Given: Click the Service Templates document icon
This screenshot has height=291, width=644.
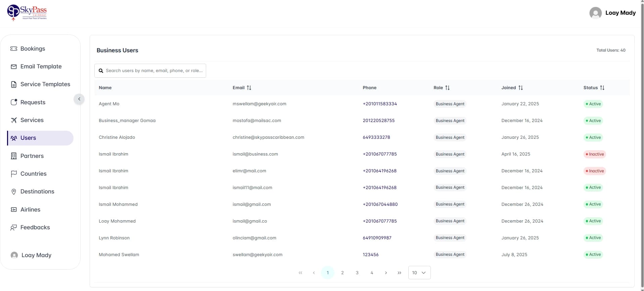Looking at the screenshot, I should [14, 84].
